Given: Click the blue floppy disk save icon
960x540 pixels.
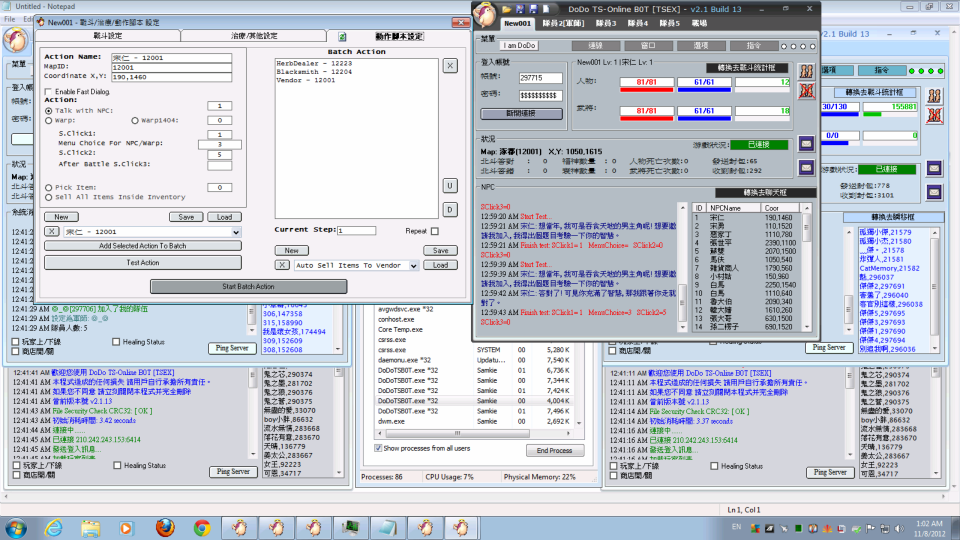Looking at the screenshot, I should 533,9.
